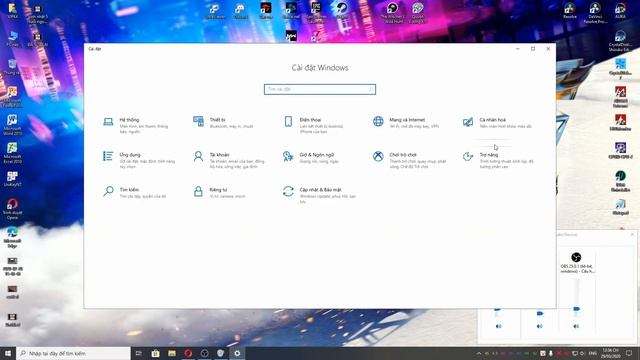Click the Settings gear taskbar icon
Viewport: 640px width, 360px height.
237,353
